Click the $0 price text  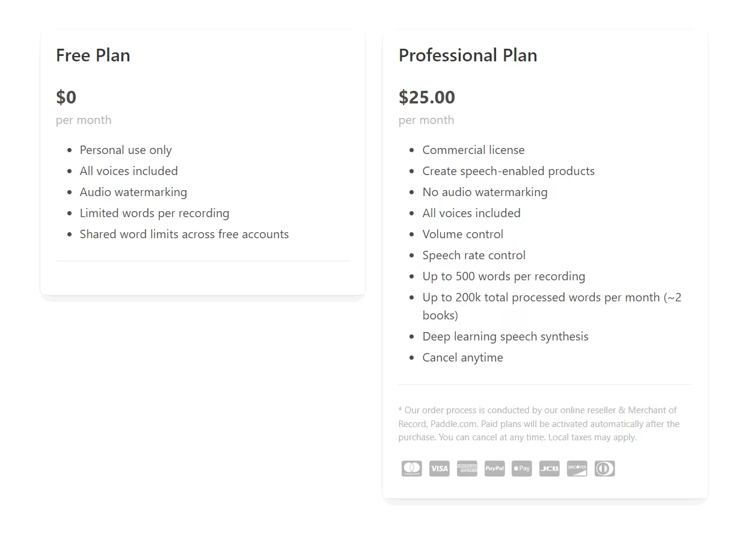click(66, 97)
